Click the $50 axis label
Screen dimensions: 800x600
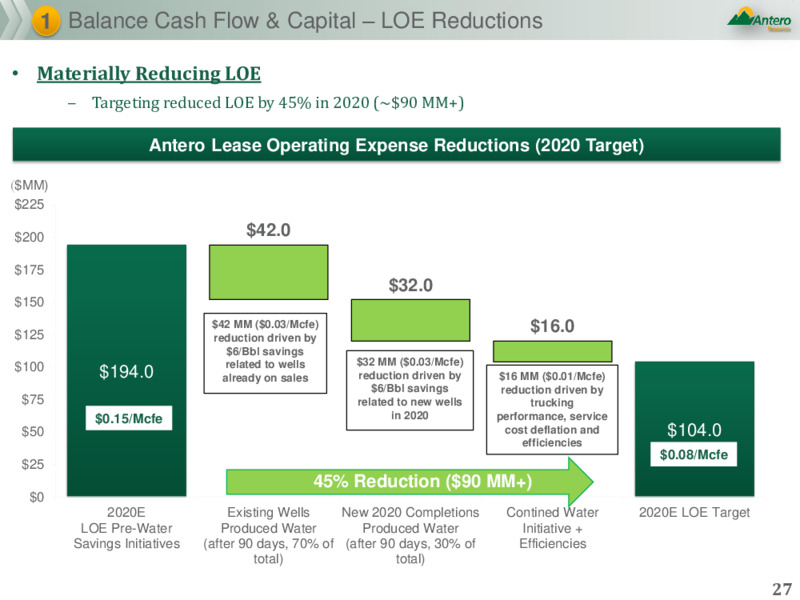(33, 432)
